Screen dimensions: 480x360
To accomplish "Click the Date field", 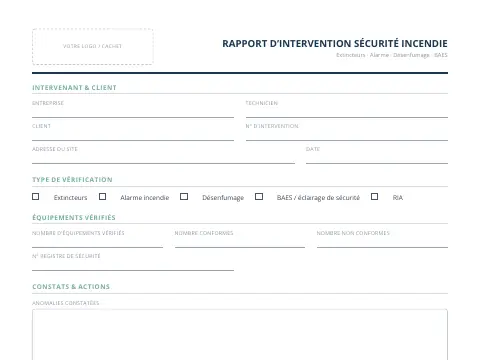I will (x=377, y=158).
